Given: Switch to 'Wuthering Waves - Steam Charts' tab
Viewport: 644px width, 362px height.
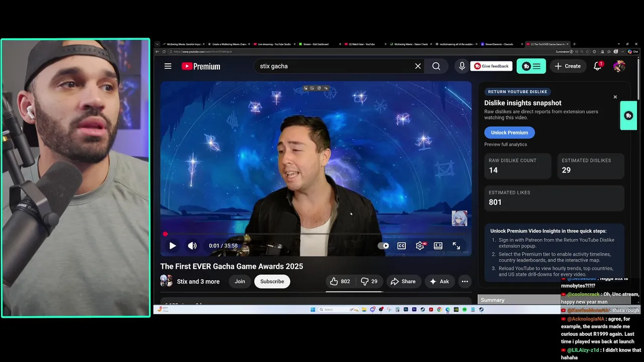Looking at the screenshot, I should [x=411, y=44].
